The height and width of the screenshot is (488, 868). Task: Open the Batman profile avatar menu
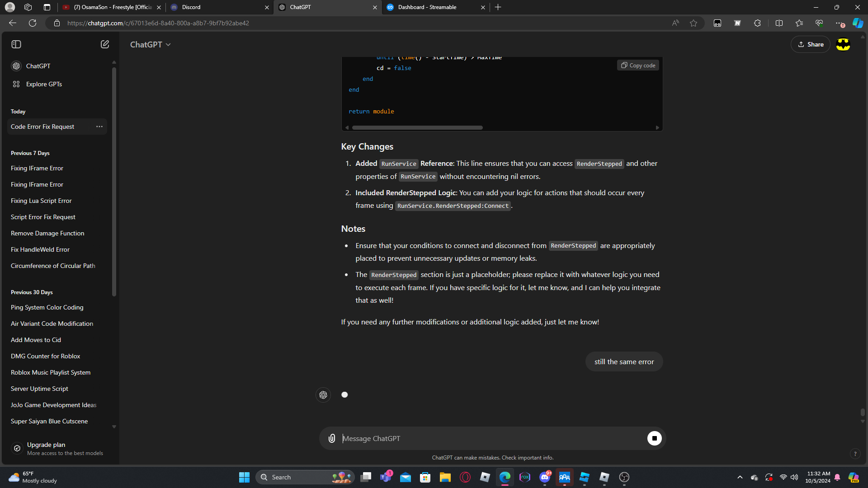[843, 44]
